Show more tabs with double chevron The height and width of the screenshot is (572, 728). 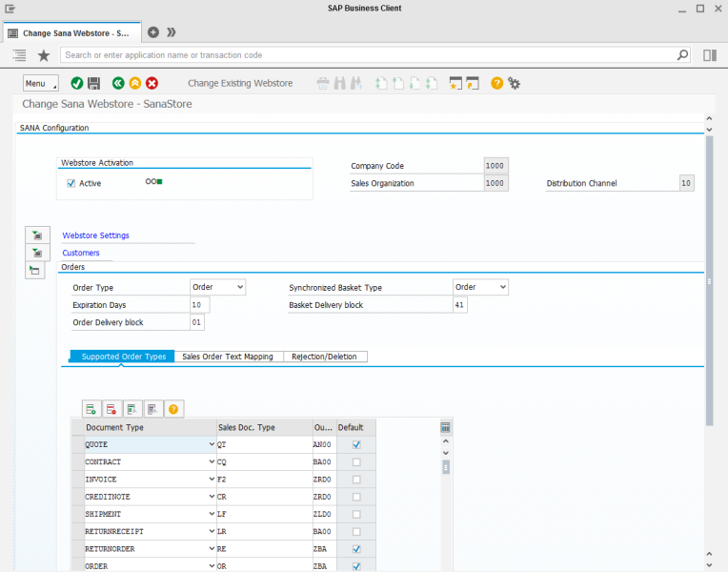[x=172, y=32]
